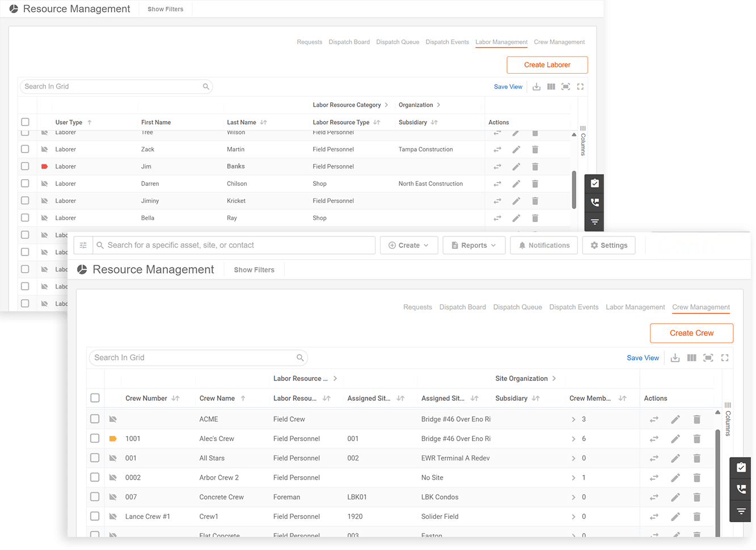
Task: Click the Save View link above the crew grid
Action: point(643,358)
